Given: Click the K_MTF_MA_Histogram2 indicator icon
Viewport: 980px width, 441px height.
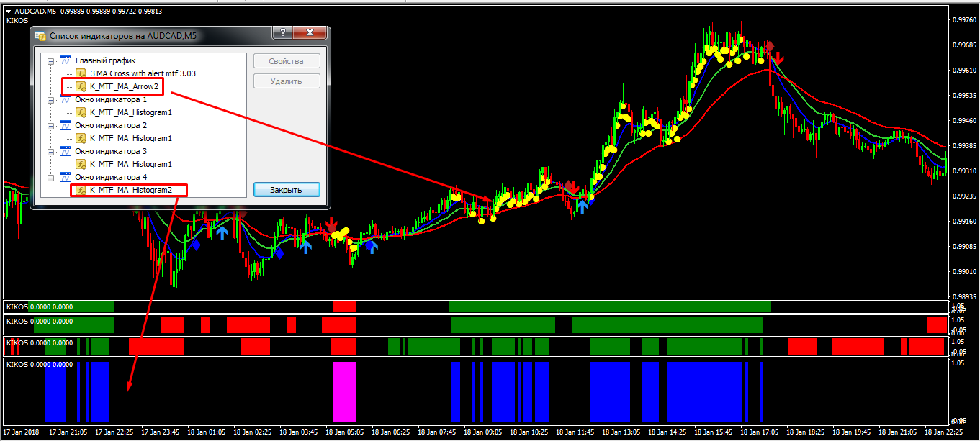Looking at the screenshot, I should 81,190.
